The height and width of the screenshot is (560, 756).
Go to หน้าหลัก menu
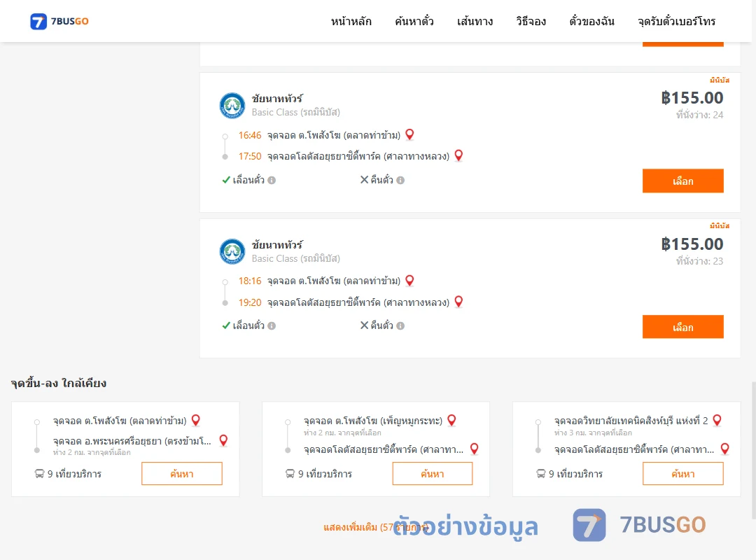click(x=351, y=21)
